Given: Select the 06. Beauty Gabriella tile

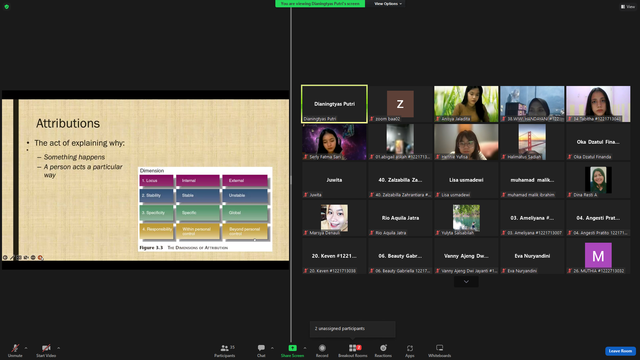Looking at the screenshot, I should pos(400,256).
